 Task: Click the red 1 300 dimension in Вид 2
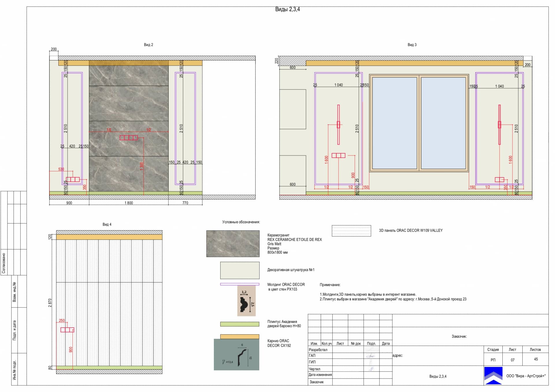142,166
